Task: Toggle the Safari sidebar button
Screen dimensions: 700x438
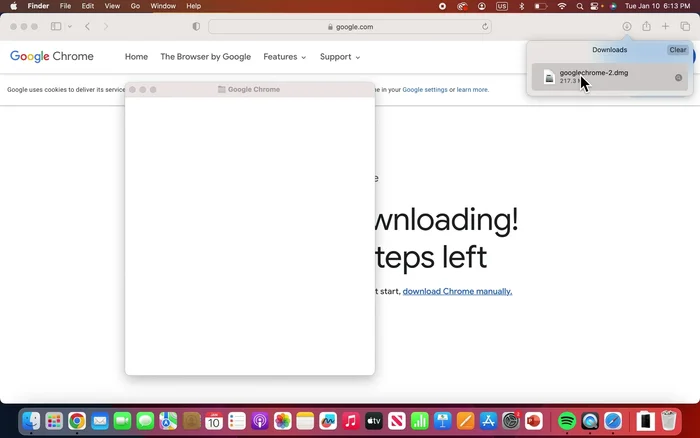Action: [55, 26]
